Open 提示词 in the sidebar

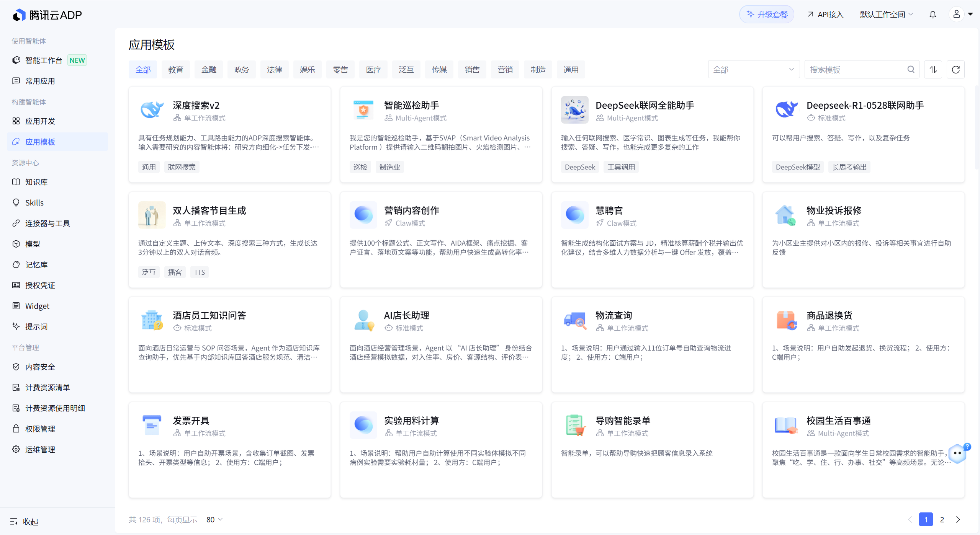57,326
